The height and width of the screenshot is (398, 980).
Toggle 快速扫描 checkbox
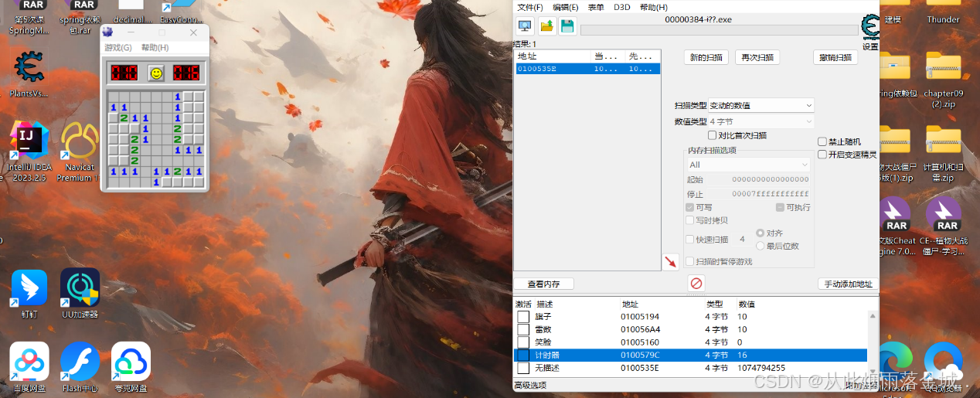tap(689, 240)
